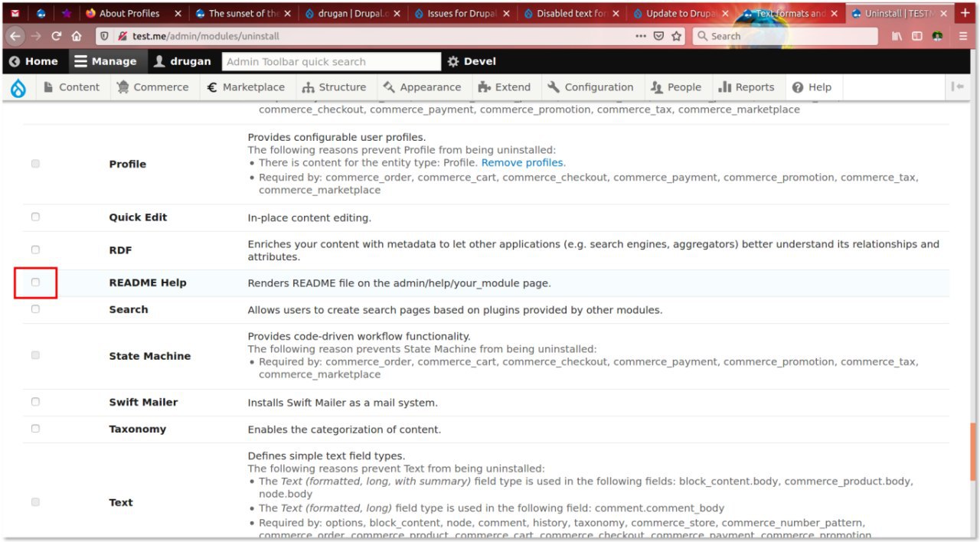The width and height of the screenshot is (980, 542).
Task: Open the second pinned tab
Action: 41,14
